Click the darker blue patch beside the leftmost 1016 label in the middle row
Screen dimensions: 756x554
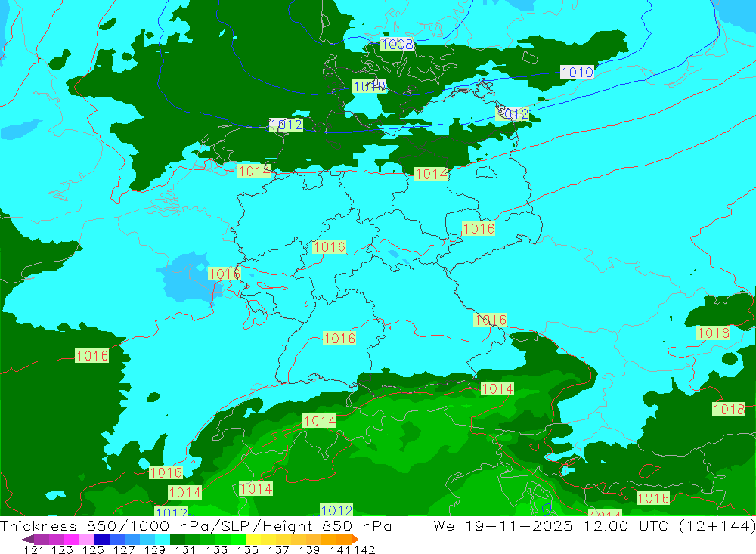tap(184, 276)
